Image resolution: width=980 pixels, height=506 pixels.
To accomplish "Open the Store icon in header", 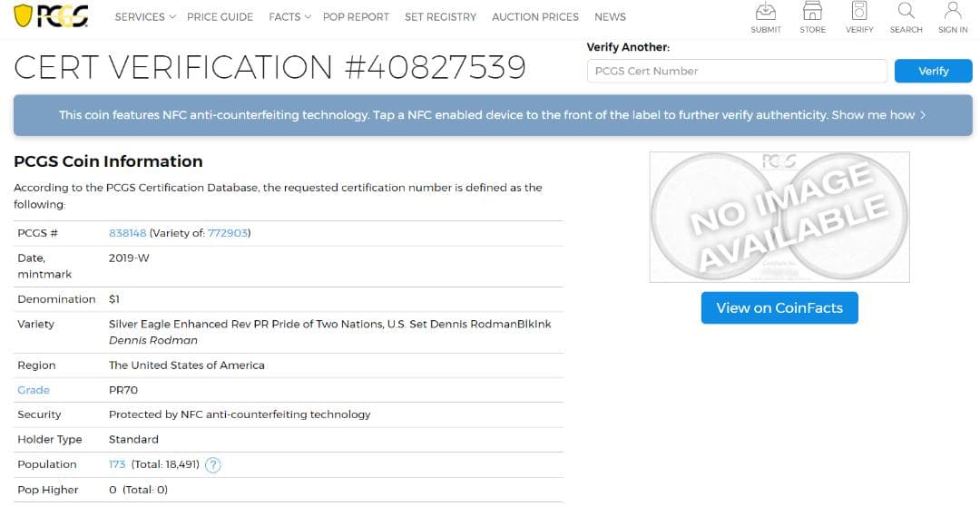I will point(812,13).
